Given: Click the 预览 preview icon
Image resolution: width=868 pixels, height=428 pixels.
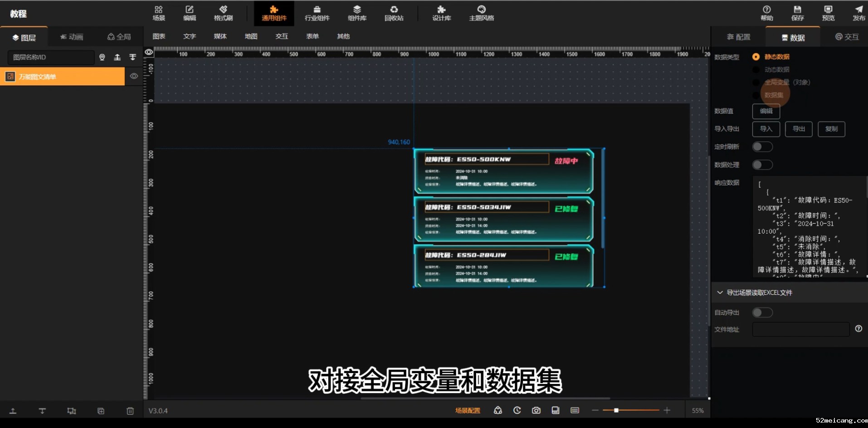Looking at the screenshot, I should [x=828, y=13].
